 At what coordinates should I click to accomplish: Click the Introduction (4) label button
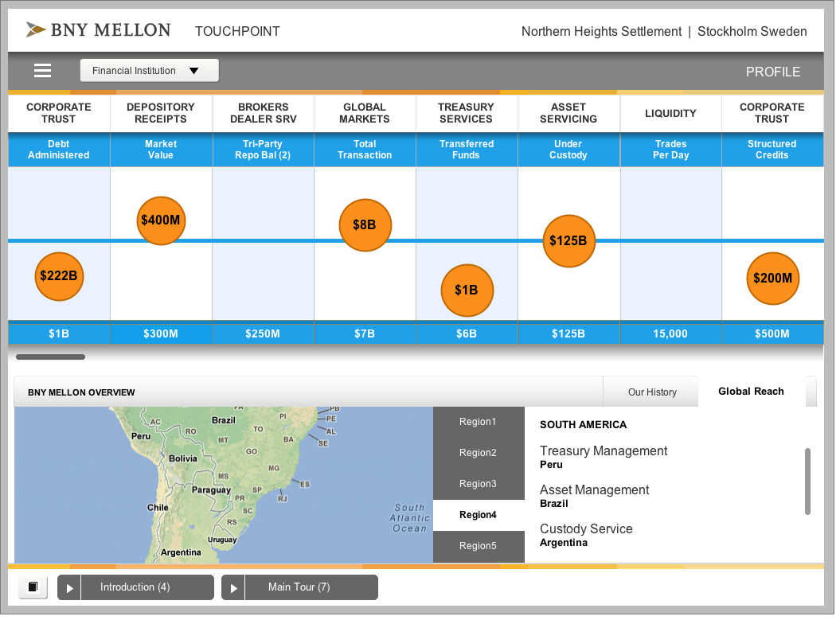(x=147, y=588)
